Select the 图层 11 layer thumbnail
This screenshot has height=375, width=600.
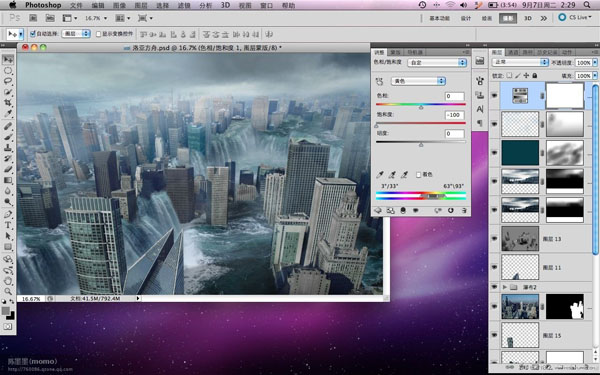(520, 267)
